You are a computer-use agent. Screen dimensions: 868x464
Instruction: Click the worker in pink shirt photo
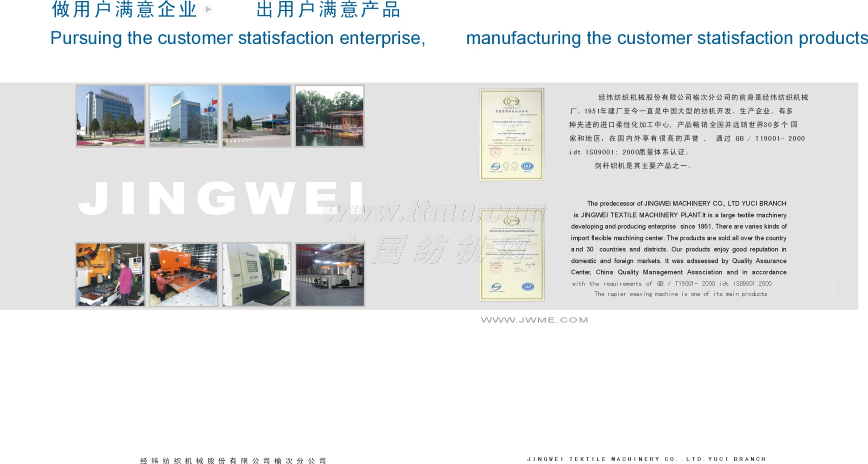111,274
